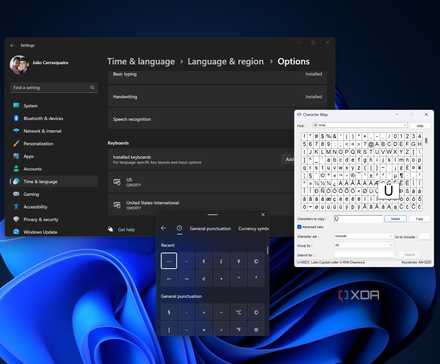440x364 pixels.
Task: Click Select in Character Map
Action: pyautogui.click(x=395, y=219)
